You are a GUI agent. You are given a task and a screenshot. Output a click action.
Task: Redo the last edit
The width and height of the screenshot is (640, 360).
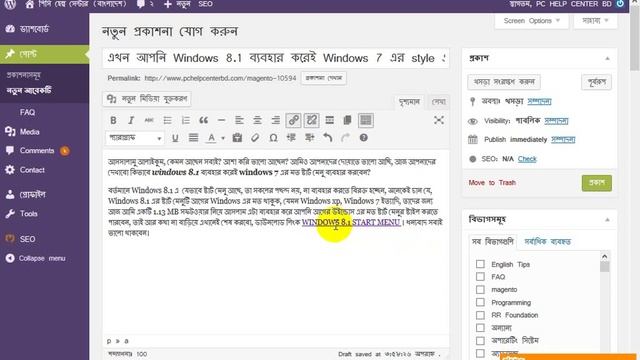tap(345, 138)
